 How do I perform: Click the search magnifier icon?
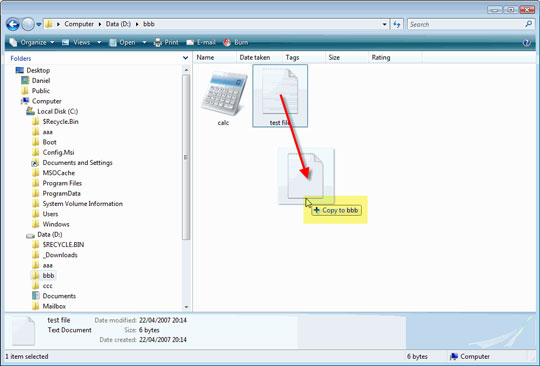(x=528, y=24)
